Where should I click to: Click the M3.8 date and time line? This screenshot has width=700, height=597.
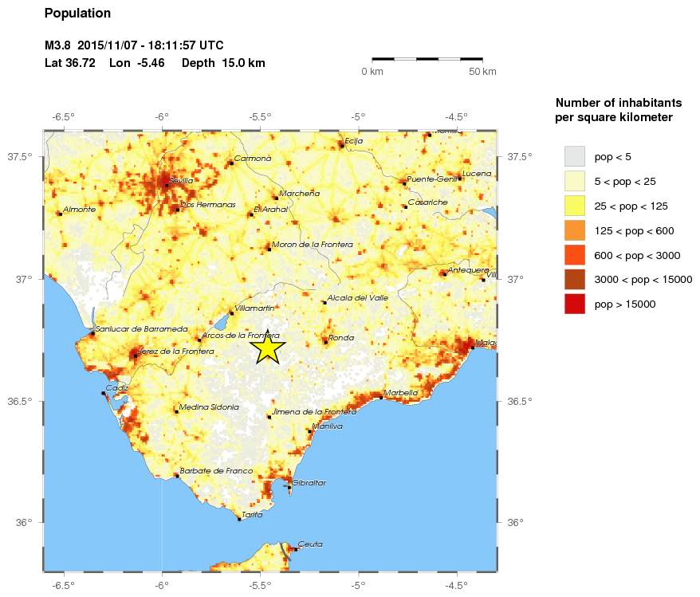[134, 45]
